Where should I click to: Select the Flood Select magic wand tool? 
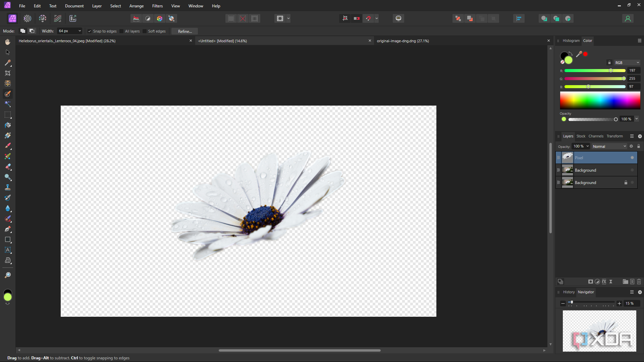pos(8,104)
